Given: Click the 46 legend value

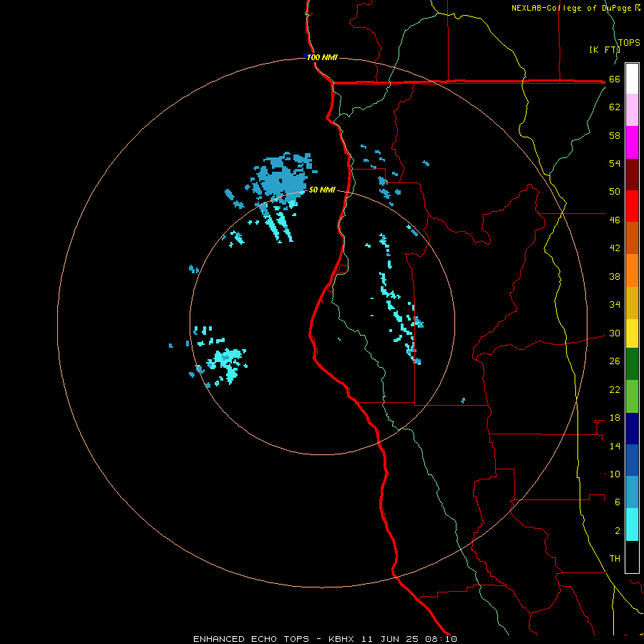Looking at the screenshot, I should 615,220.
